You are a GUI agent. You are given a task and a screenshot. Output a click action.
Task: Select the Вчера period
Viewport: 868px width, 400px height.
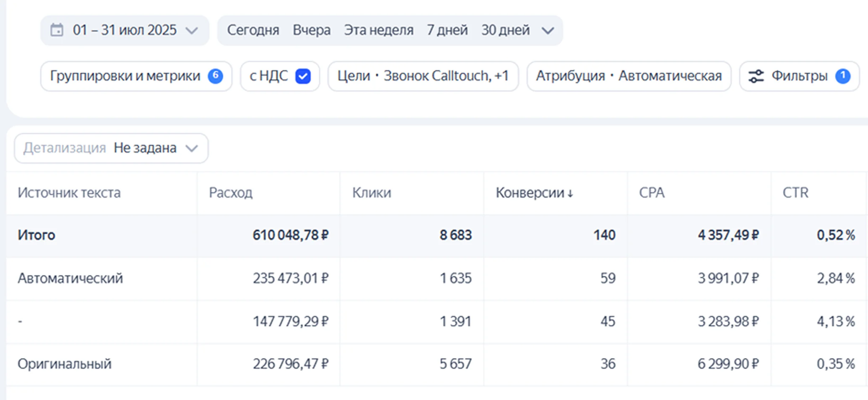312,30
